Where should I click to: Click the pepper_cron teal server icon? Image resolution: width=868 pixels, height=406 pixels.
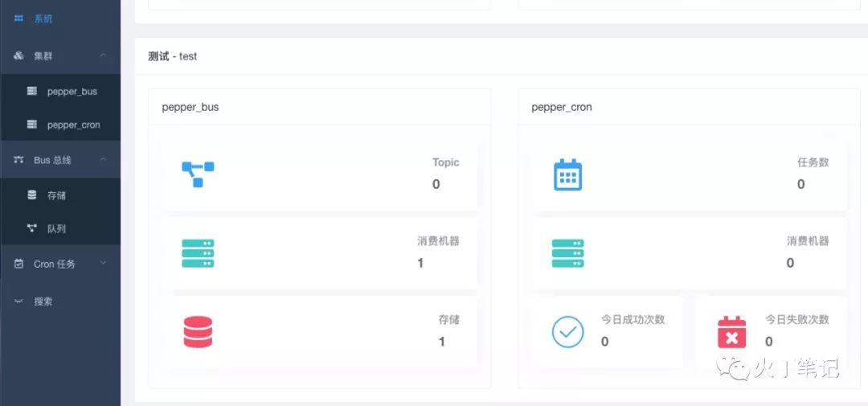(x=567, y=254)
